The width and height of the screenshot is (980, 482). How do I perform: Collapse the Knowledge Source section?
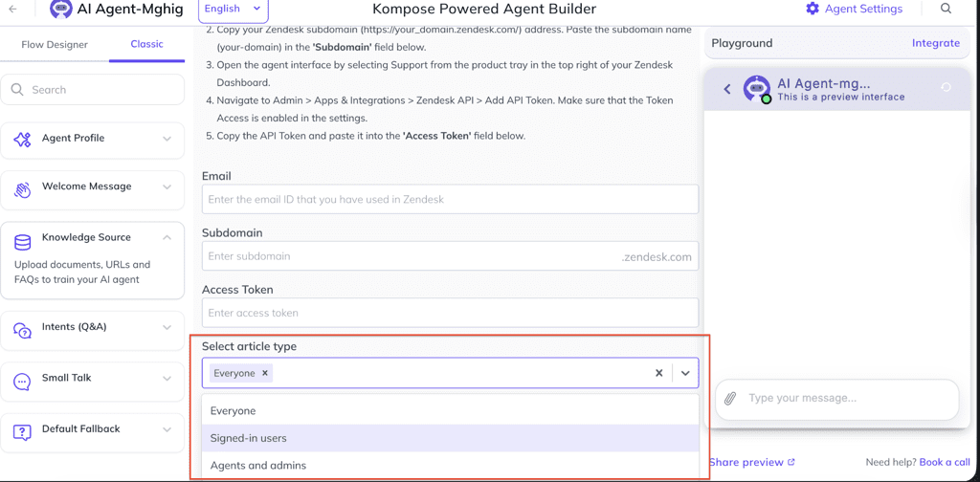pyautogui.click(x=167, y=237)
